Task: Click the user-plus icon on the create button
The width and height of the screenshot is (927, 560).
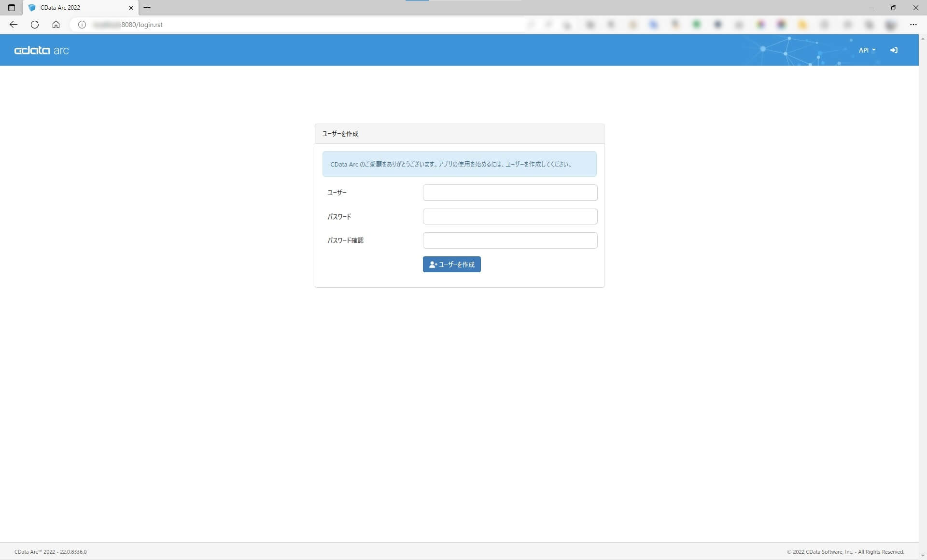Action: pyautogui.click(x=433, y=265)
